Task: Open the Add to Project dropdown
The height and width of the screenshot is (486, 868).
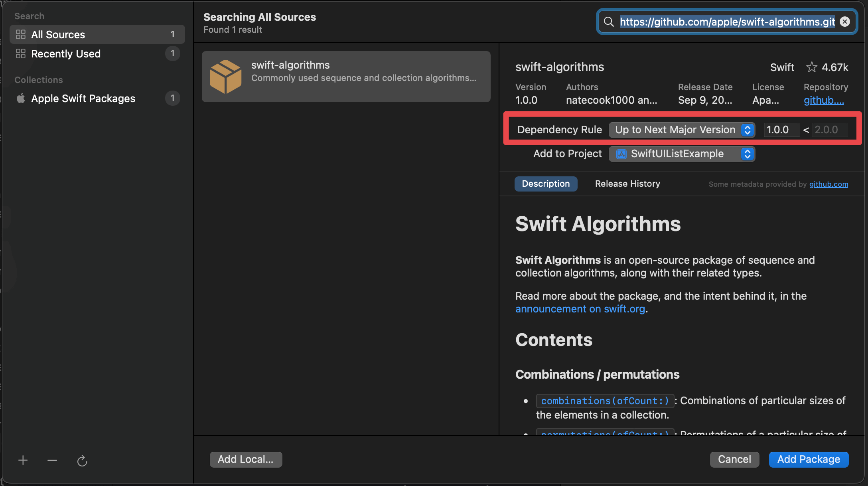Action: 682,154
